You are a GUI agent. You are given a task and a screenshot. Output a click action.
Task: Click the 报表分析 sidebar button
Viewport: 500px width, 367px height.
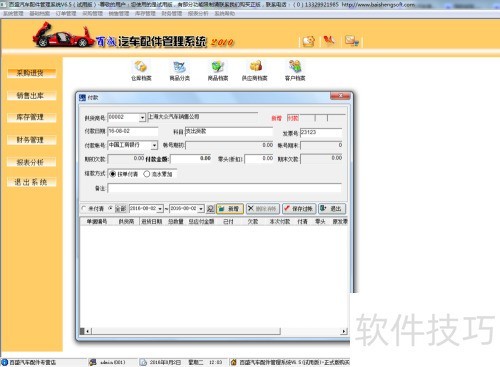coord(31,162)
